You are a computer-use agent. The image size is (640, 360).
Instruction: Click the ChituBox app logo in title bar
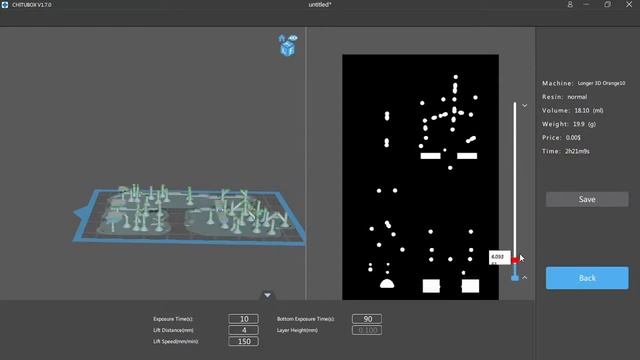coord(5,4)
